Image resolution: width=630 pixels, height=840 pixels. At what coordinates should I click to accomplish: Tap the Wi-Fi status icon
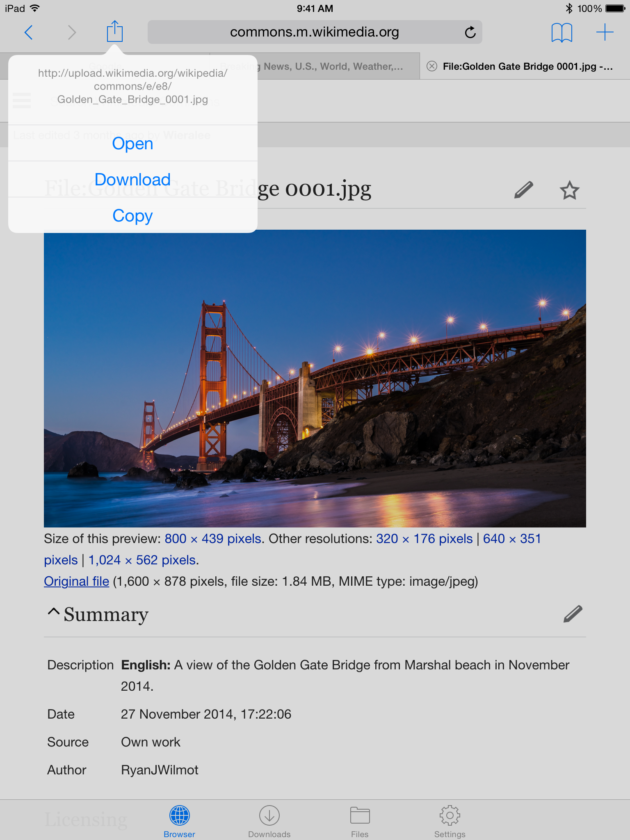[x=35, y=8]
